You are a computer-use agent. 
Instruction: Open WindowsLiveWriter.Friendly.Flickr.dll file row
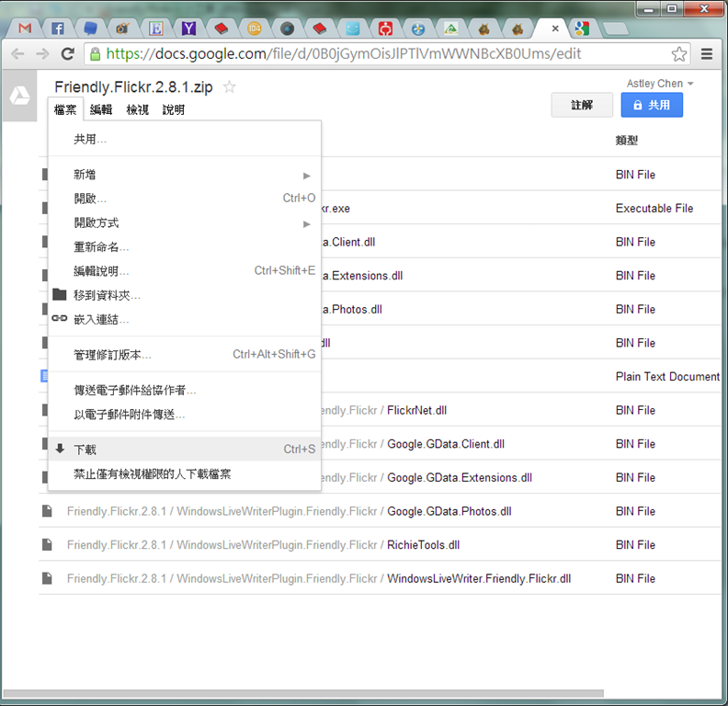click(x=380, y=578)
